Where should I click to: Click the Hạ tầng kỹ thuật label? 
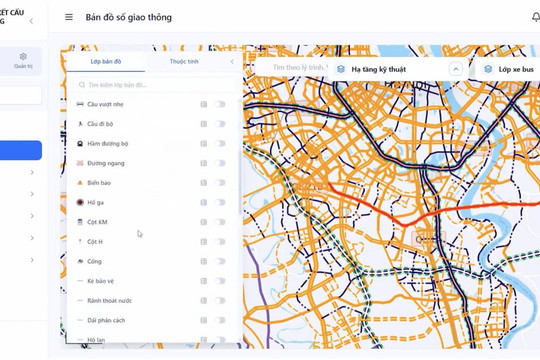(378, 69)
